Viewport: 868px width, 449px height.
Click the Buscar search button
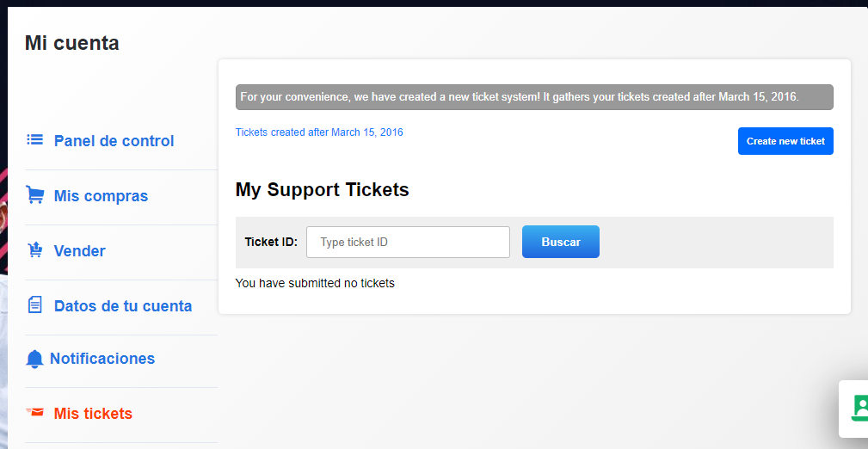tap(561, 242)
